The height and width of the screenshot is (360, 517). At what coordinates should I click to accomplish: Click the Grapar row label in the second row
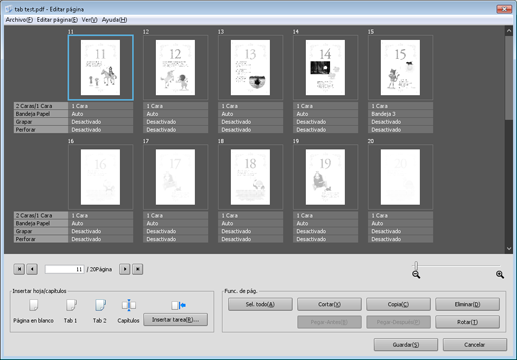click(x=41, y=231)
